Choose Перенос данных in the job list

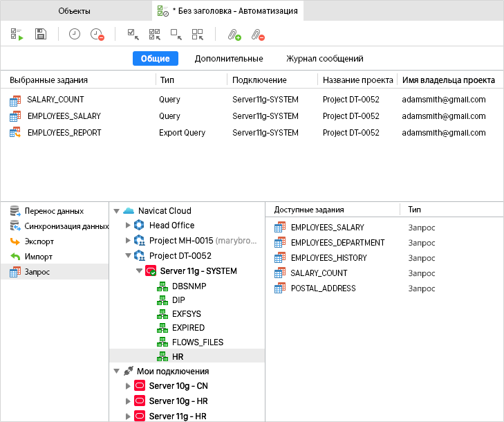click(x=54, y=211)
